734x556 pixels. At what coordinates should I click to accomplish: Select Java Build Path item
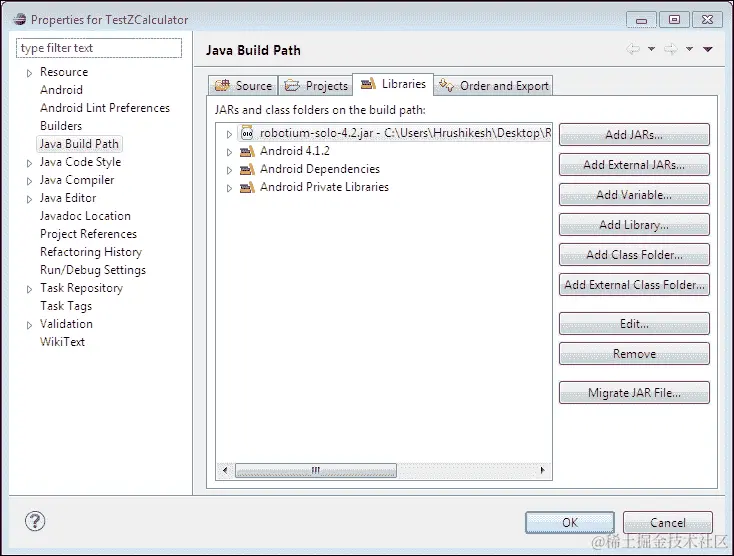79,144
